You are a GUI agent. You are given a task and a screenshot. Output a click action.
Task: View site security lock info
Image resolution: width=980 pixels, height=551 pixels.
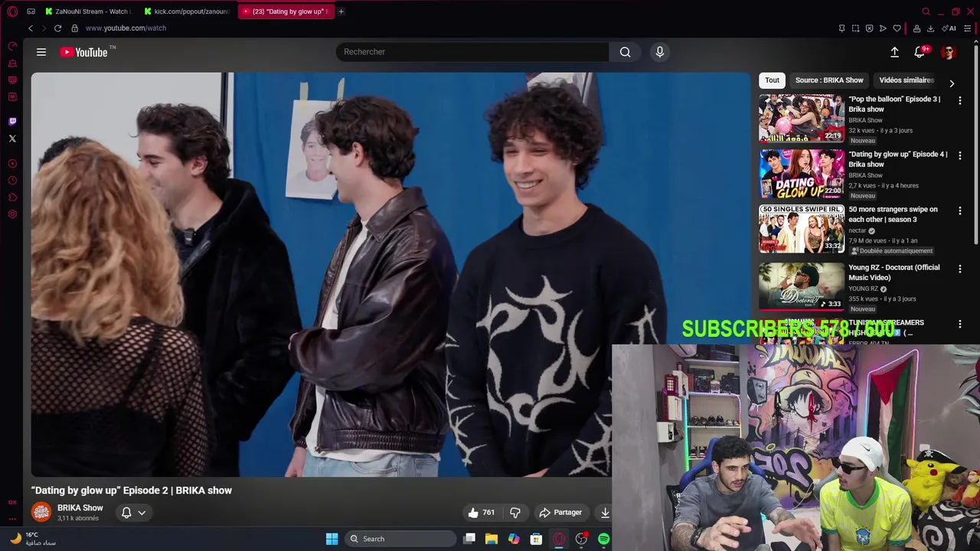coord(74,28)
